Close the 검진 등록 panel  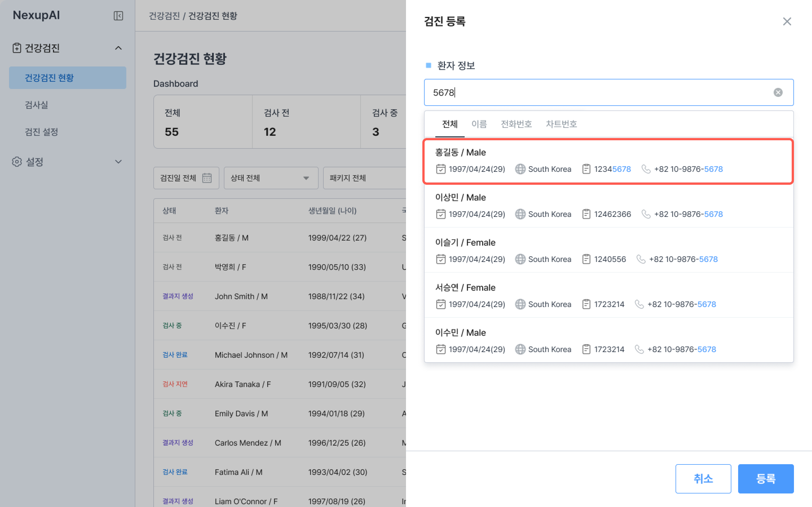[x=787, y=21]
